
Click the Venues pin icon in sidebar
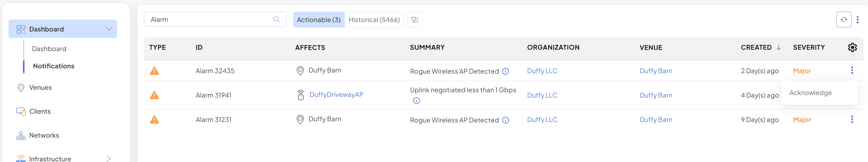21,88
